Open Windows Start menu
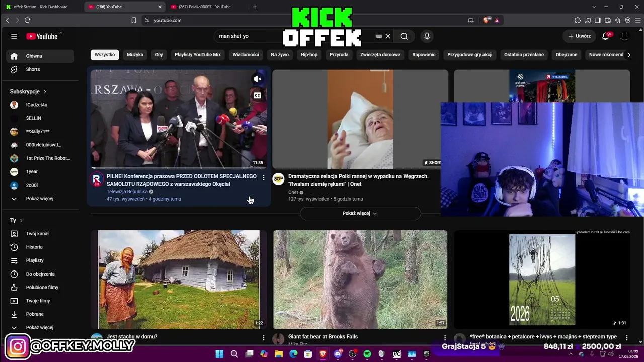The height and width of the screenshot is (362, 644). (219, 354)
